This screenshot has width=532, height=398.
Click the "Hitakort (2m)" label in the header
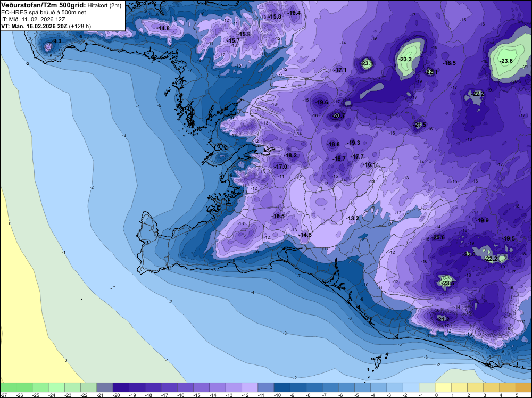105,5
